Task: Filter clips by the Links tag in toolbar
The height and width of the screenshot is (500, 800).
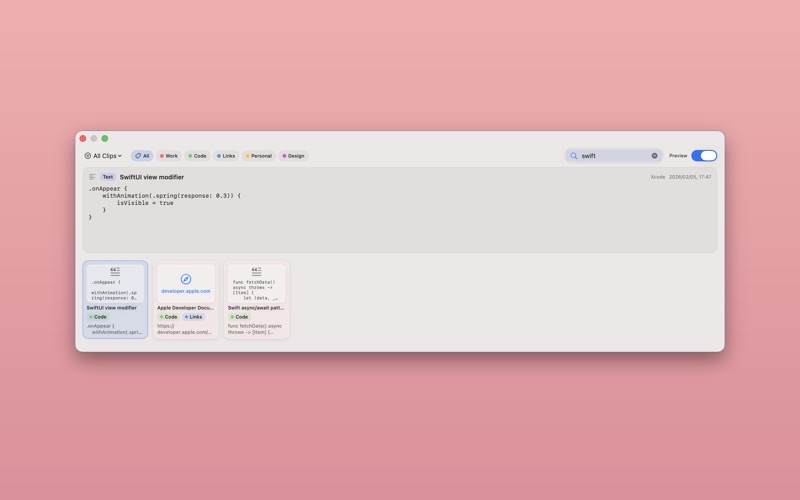Action: (226, 156)
